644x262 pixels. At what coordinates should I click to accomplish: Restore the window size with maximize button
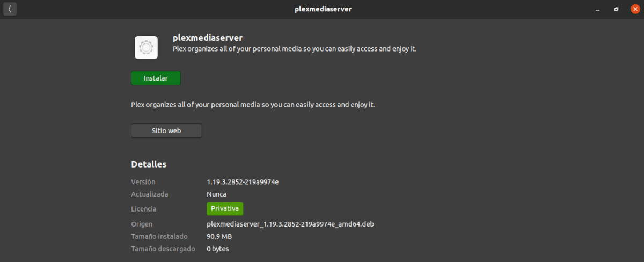coord(617,9)
